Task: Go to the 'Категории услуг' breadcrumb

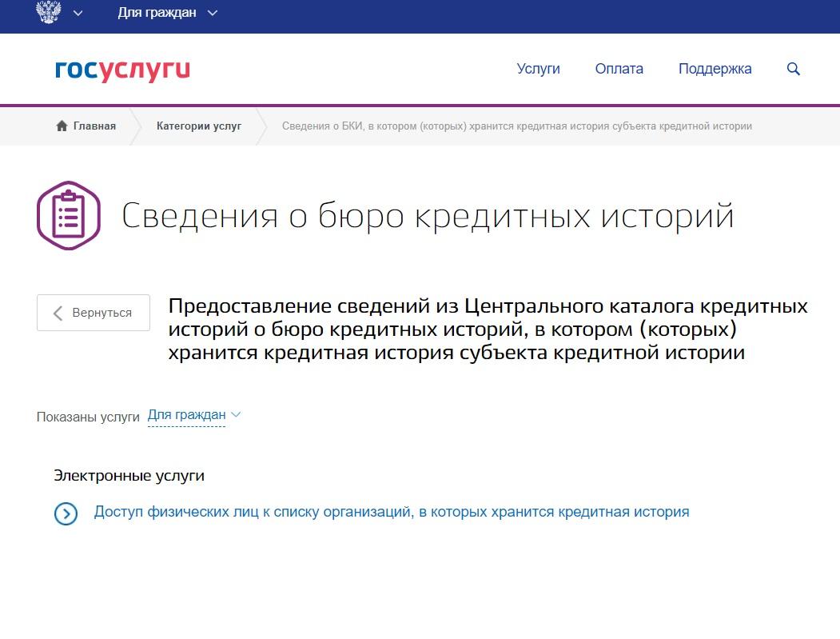Action: pyautogui.click(x=199, y=126)
